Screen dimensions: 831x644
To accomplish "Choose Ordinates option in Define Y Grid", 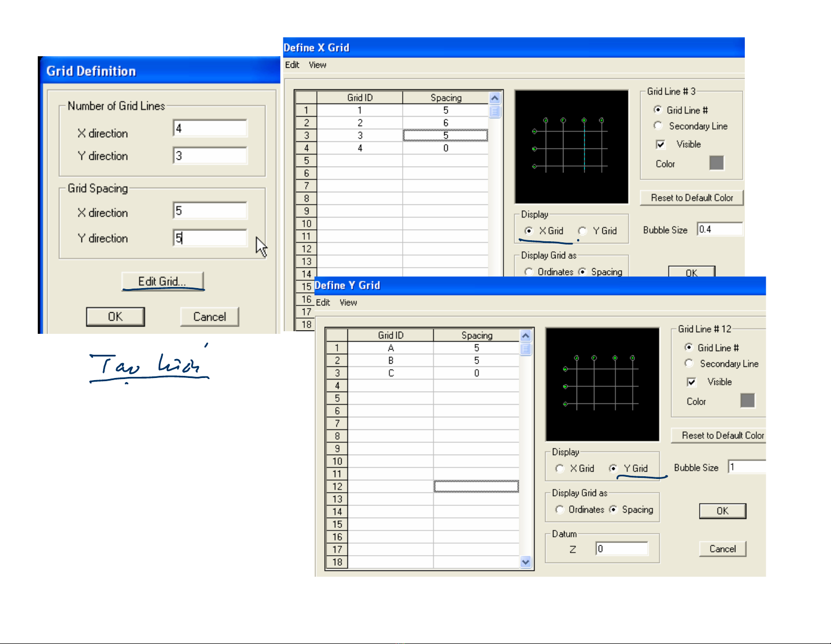I will 560,509.
